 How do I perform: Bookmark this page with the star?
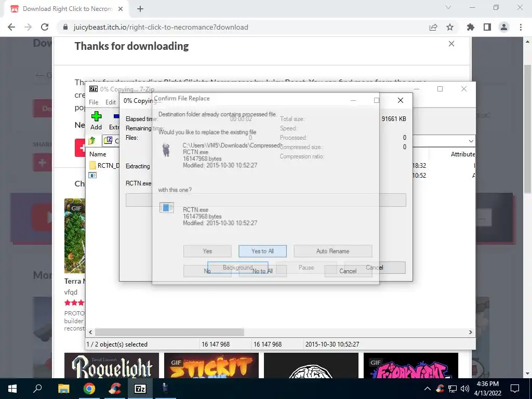(450, 27)
